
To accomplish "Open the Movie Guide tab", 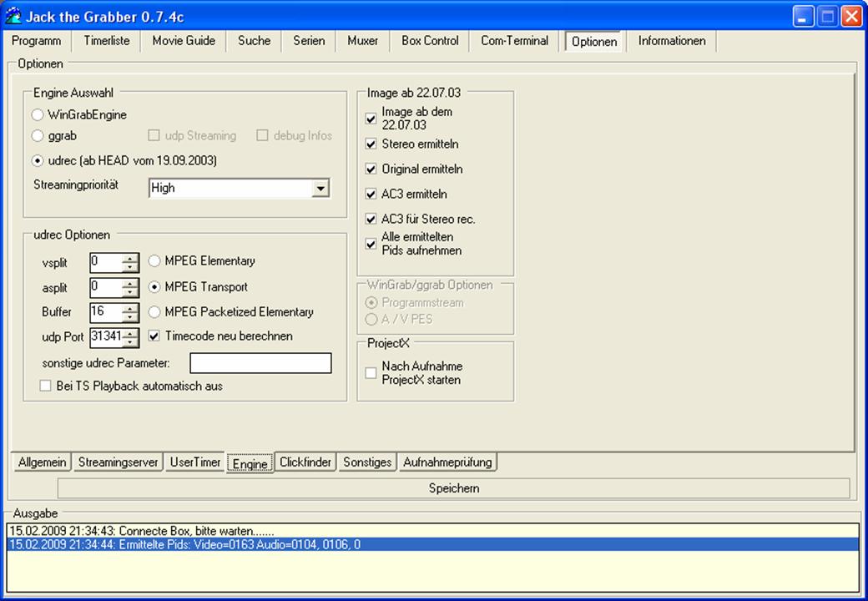I will pos(184,41).
